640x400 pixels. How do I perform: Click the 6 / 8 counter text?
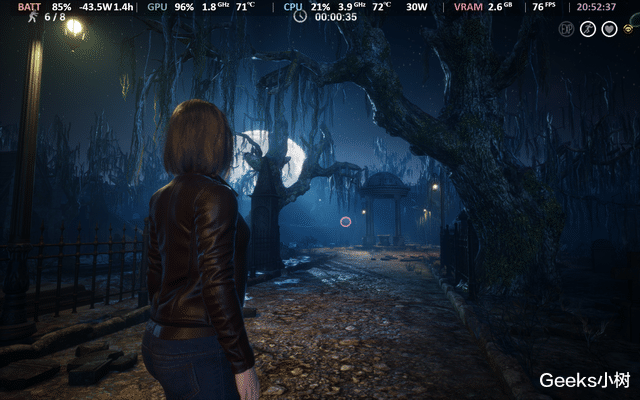point(55,17)
